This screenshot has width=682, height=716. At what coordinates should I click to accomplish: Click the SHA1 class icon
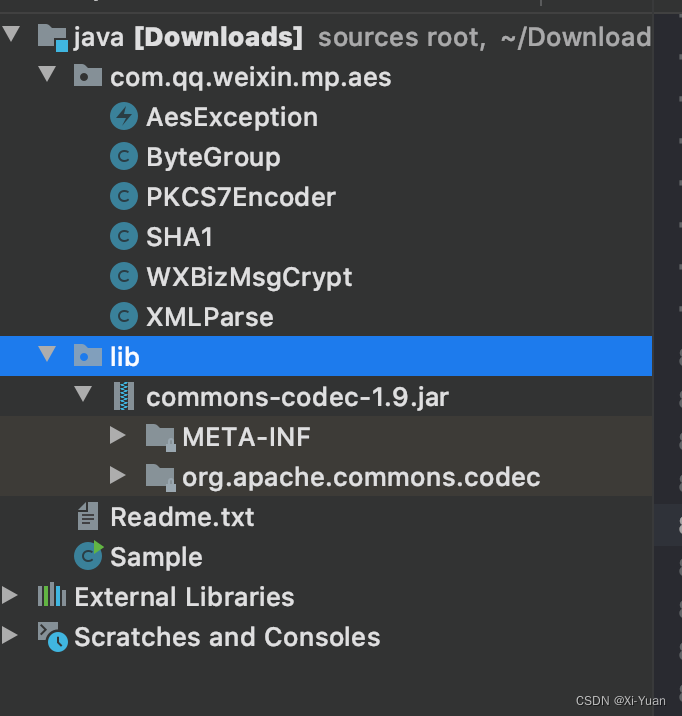(x=124, y=236)
